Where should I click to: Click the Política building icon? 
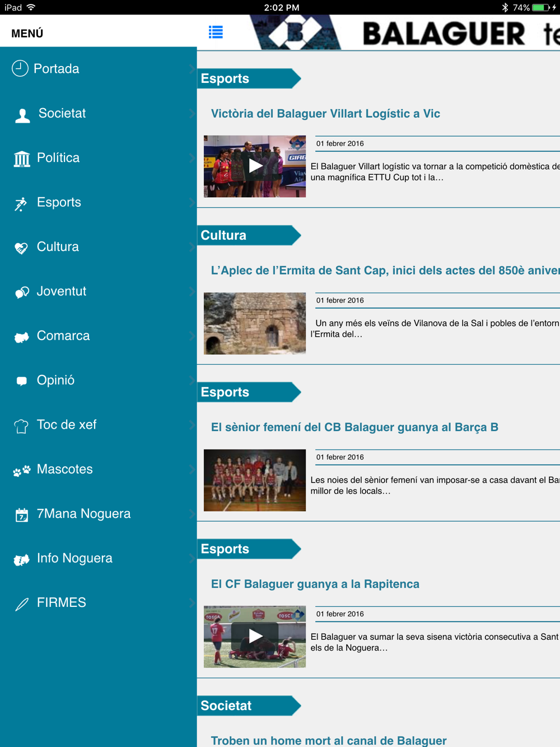click(22, 159)
